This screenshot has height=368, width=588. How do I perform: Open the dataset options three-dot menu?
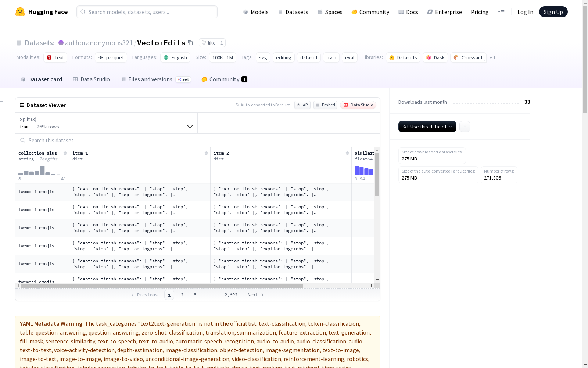tap(465, 127)
